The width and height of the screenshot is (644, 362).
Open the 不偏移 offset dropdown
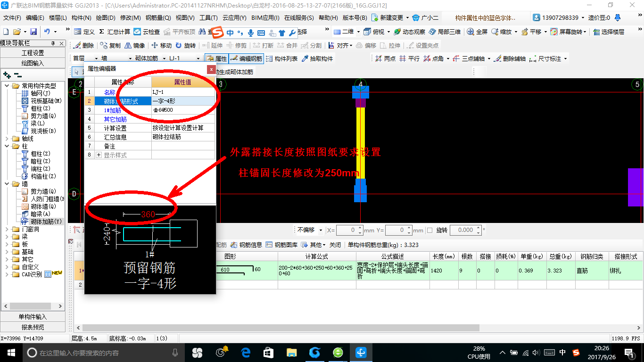point(321,230)
